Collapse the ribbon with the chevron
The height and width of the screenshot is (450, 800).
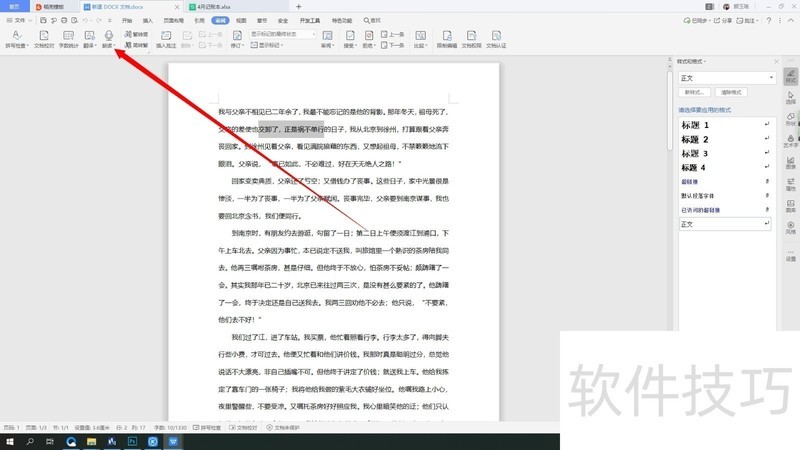point(791,20)
